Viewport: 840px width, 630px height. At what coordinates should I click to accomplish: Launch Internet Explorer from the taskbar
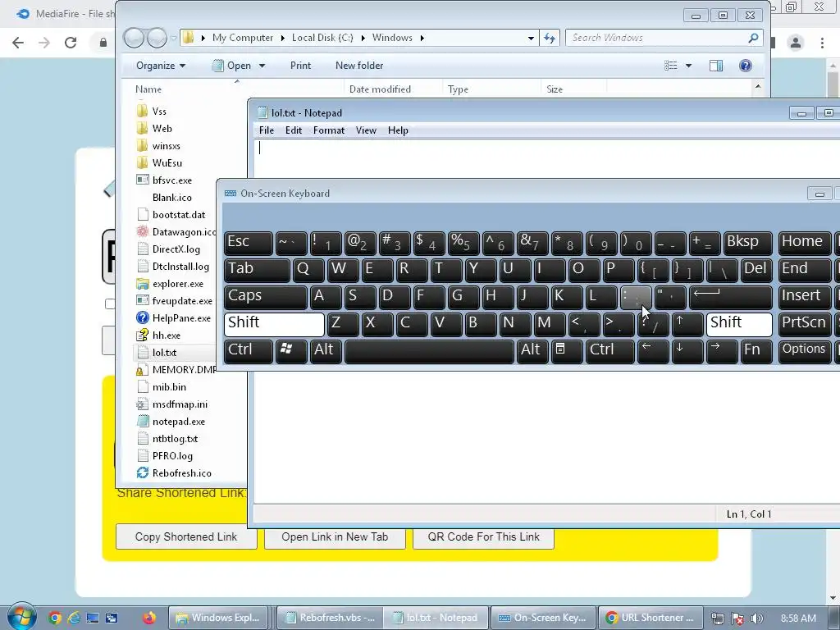(73, 618)
